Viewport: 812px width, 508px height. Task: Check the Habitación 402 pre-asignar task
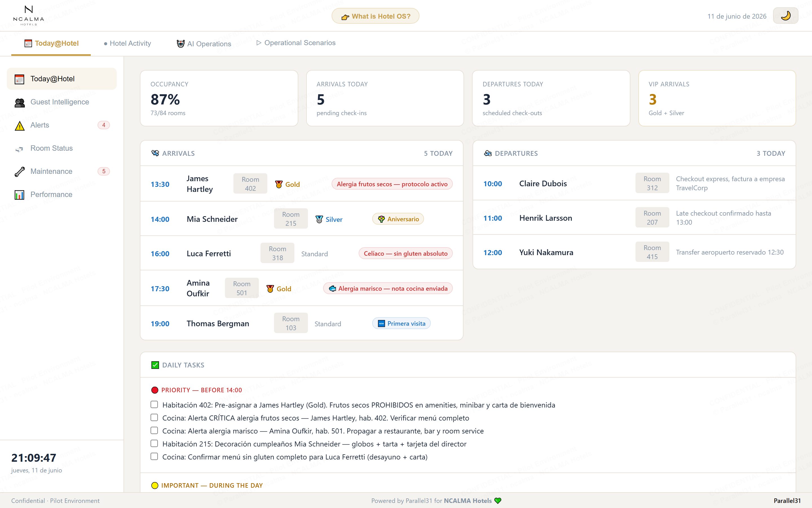click(x=154, y=404)
